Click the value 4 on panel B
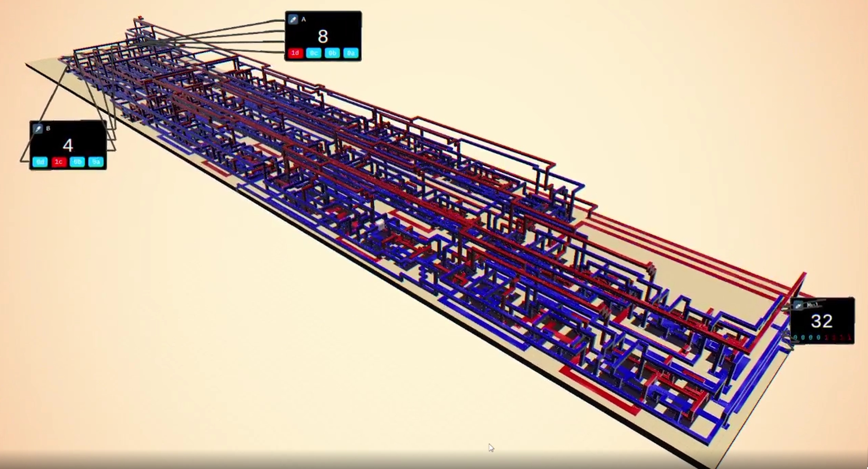This screenshot has height=469, width=868. (x=68, y=146)
